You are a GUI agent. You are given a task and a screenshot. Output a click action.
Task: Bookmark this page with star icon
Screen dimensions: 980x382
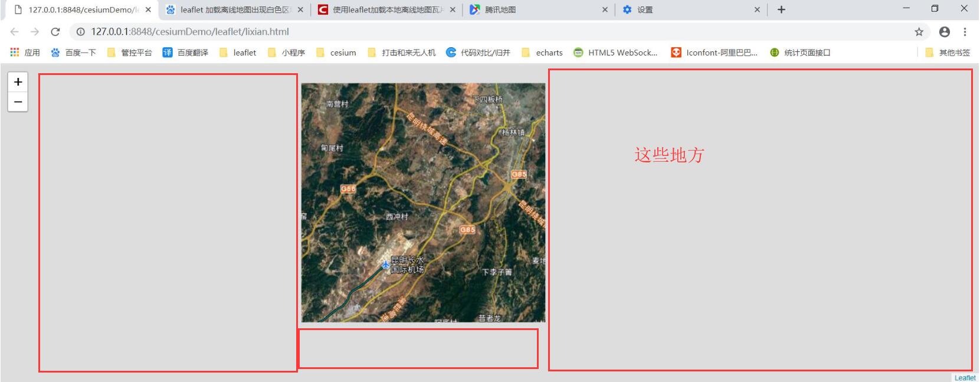(919, 32)
